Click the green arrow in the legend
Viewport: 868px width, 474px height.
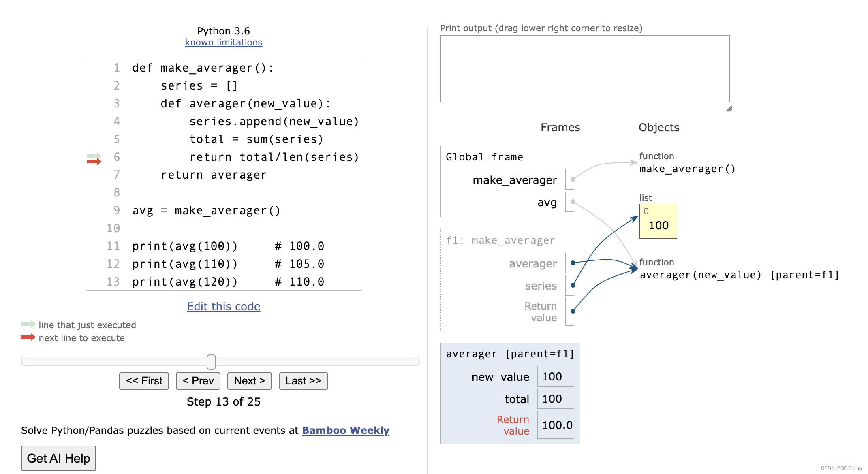point(28,324)
